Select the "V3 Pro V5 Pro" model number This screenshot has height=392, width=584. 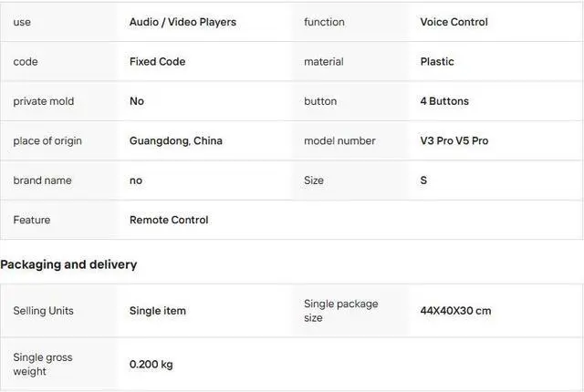454,141
